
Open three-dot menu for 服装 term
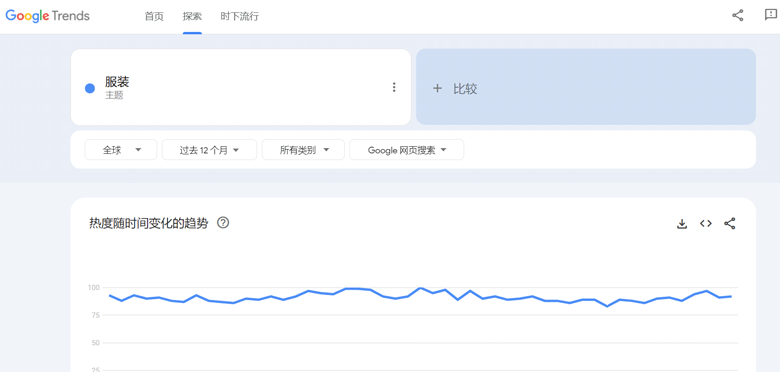click(394, 88)
